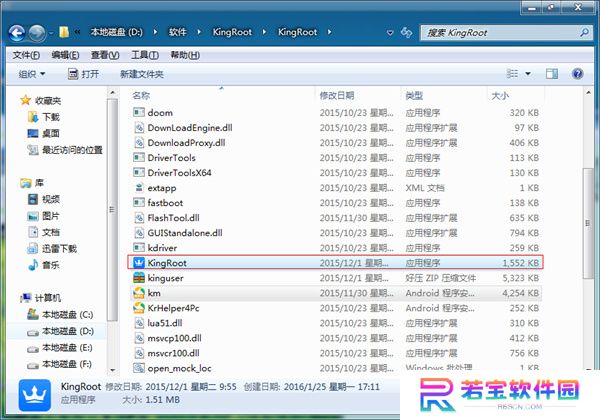Select 最近访问的位置 in favorites
Screen dimensions: 600x420
tap(72, 150)
